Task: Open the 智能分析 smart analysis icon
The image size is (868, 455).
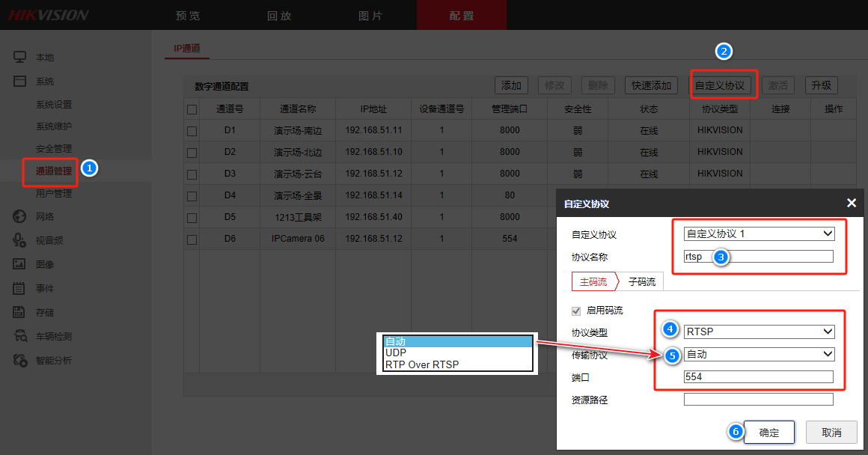Action: click(20, 360)
